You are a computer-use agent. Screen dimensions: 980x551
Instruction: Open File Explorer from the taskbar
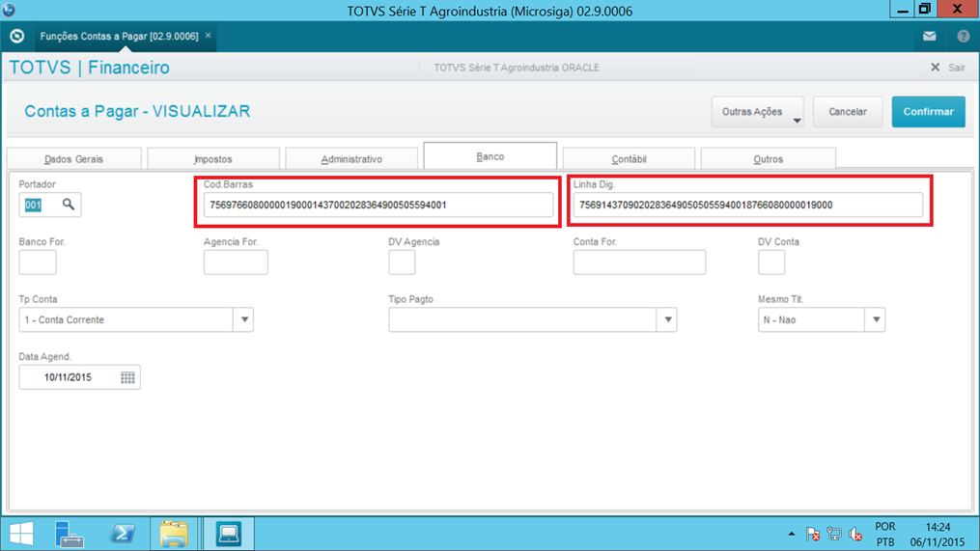pyautogui.click(x=174, y=534)
